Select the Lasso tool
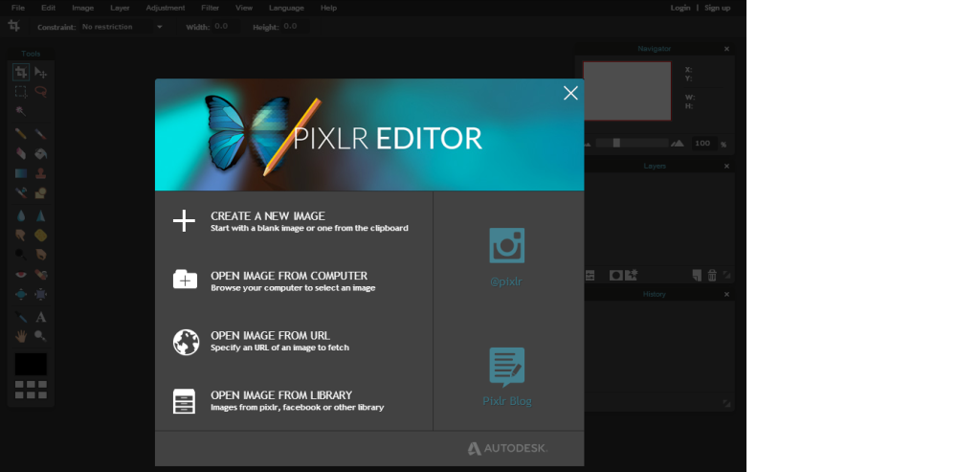The height and width of the screenshot is (472, 980). [40, 91]
